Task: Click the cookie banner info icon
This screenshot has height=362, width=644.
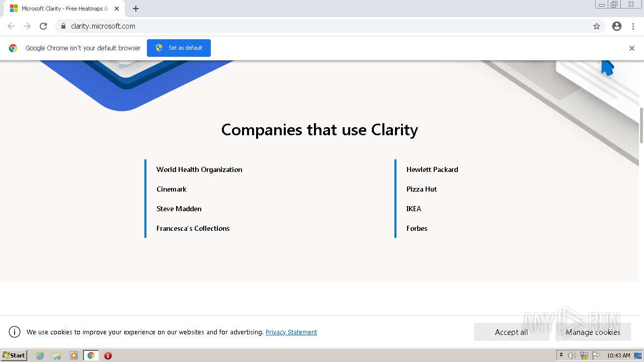Action: pyautogui.click(x=15, y=332)
